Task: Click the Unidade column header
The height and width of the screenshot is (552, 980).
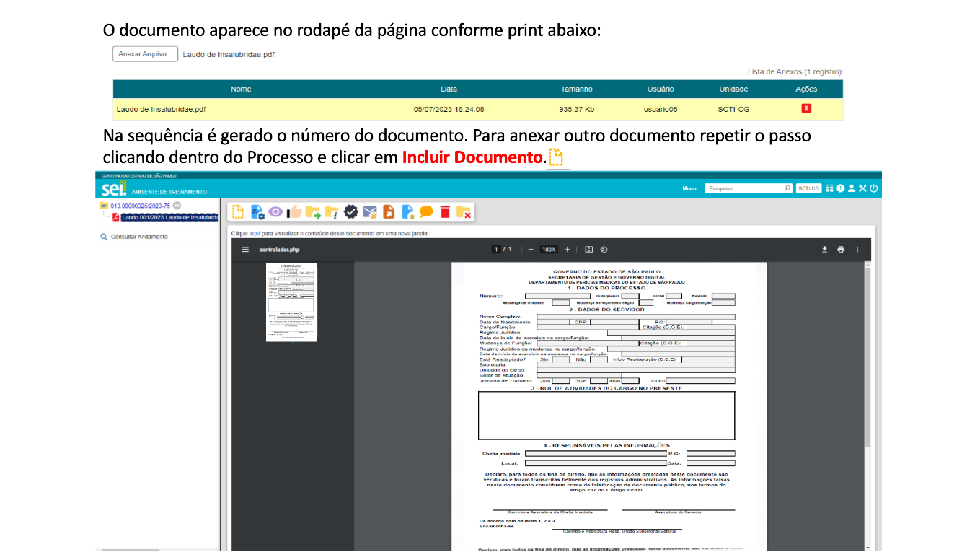Action: point(733,89)
